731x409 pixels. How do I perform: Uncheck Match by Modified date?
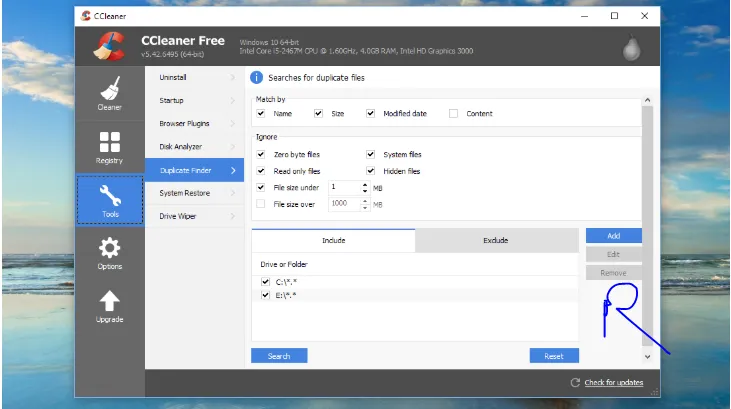coord(371,113)
